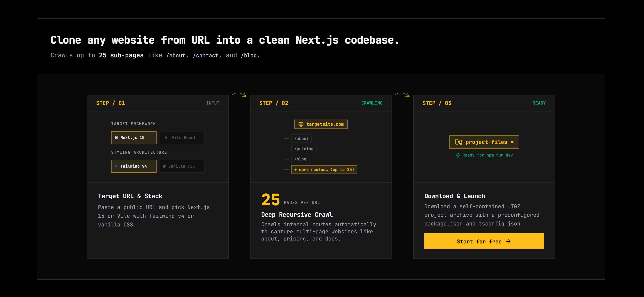Click the large yellow 25 number
The image size is (644, 297).
pos(270,200)
